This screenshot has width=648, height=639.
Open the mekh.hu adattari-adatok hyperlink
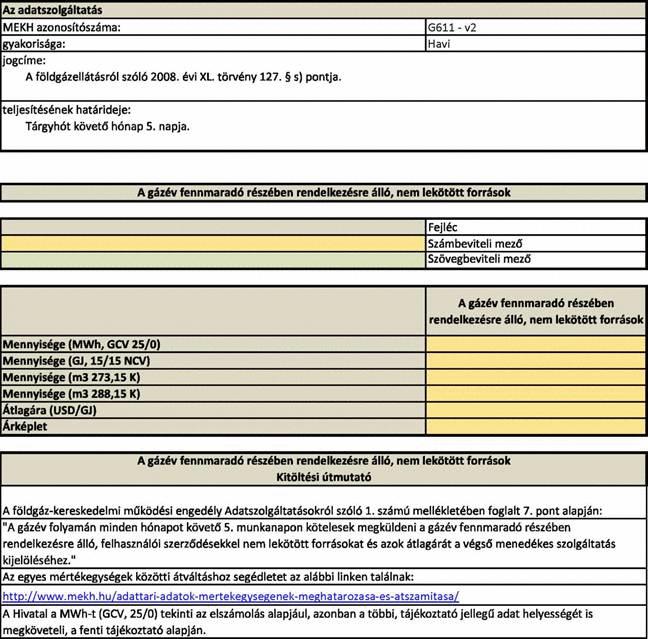point(231,596)
